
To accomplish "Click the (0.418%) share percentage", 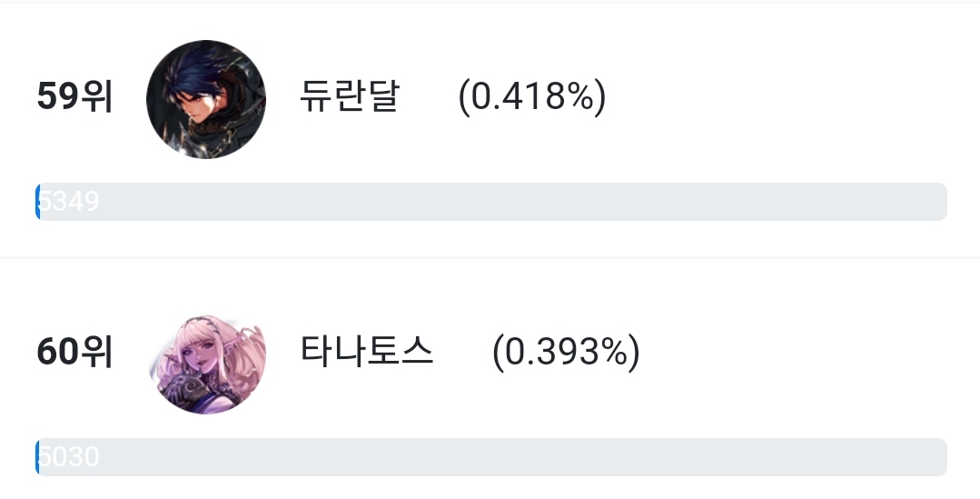I will (x=532, y=97).
